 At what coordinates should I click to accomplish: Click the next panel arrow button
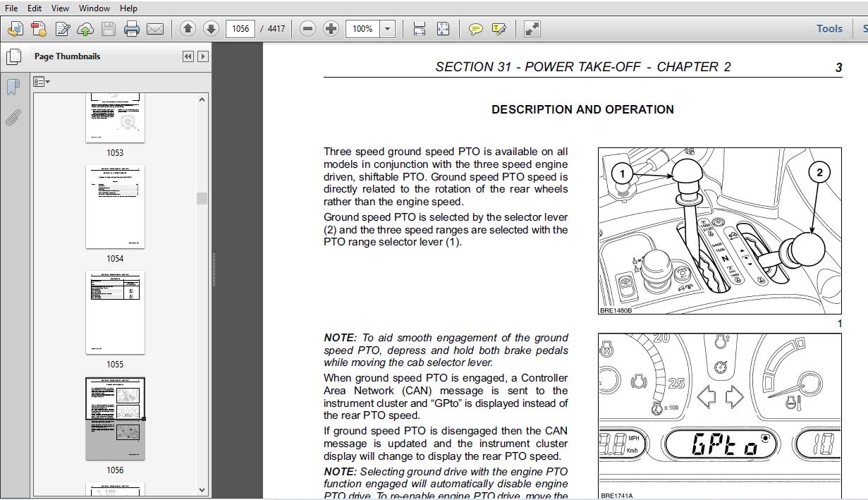203,56
